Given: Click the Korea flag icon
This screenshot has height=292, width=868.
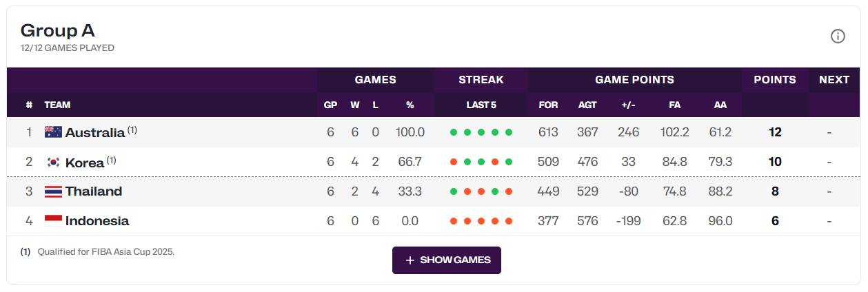Looking at the screenshot, I should 53,163.
